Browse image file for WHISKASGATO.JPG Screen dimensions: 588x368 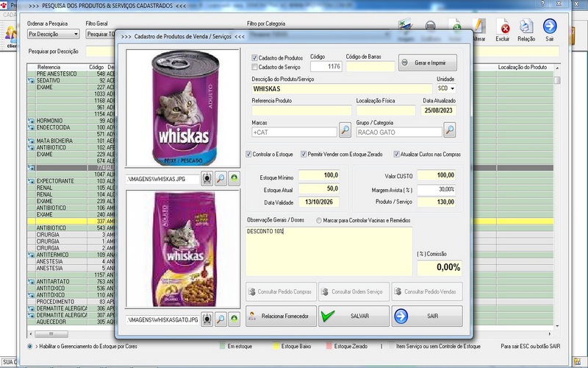click(220, 319)
